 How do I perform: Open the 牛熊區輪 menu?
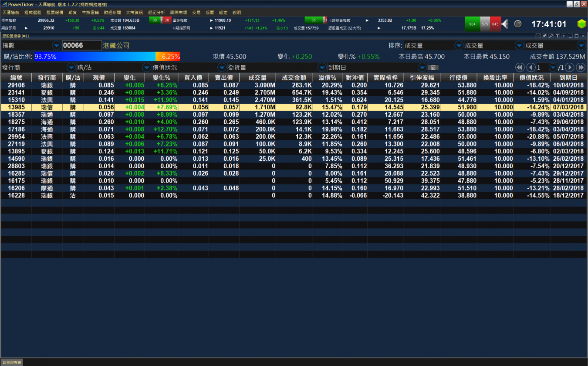(x=90, y=13)
